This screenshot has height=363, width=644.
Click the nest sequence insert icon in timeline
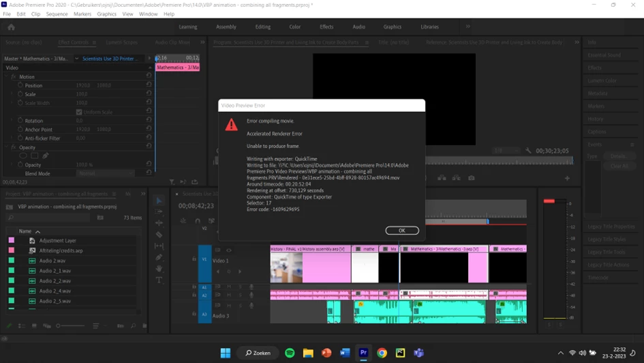pos(183,221)
